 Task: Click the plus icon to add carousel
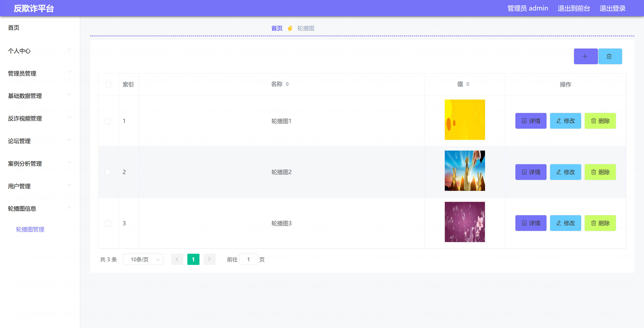click(585, 56)
